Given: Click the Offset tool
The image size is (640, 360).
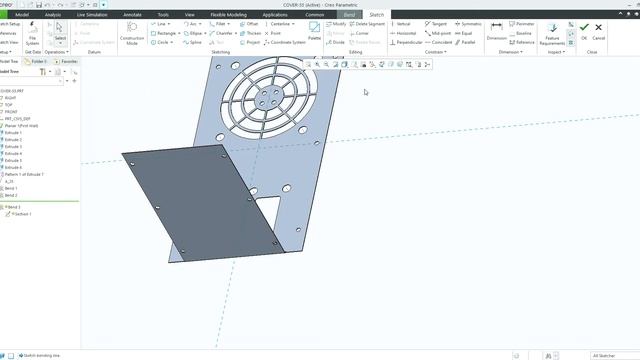Looking at the screenshot, I should [x=249, y=24].
